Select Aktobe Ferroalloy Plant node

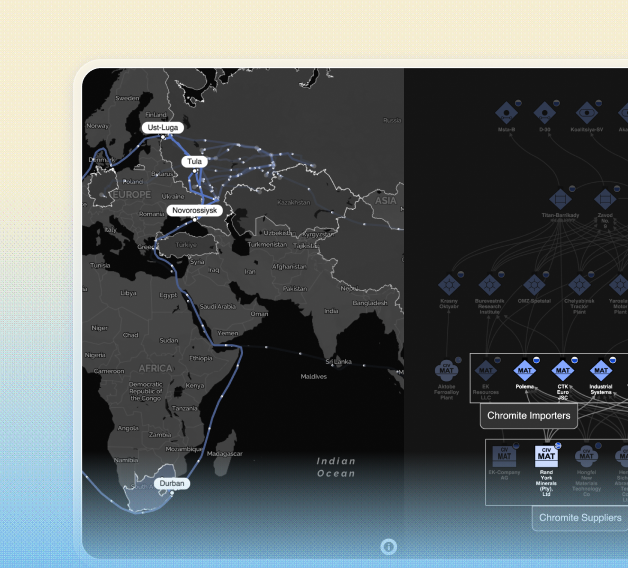pos(446,371)
